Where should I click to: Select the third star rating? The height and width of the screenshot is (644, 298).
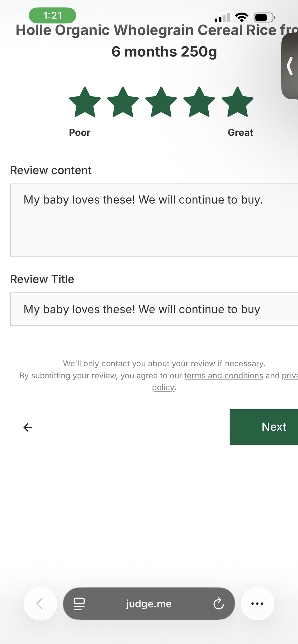pos(161,102)
